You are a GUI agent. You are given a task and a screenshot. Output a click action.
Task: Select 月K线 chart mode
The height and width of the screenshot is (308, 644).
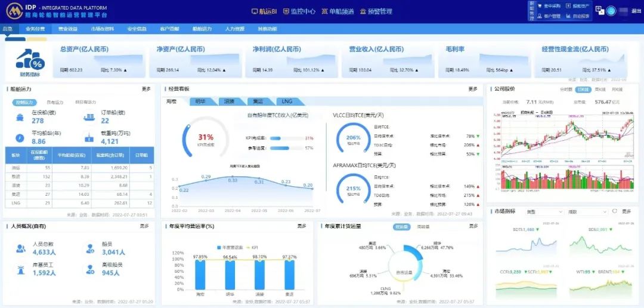click(x=617, y=89)
